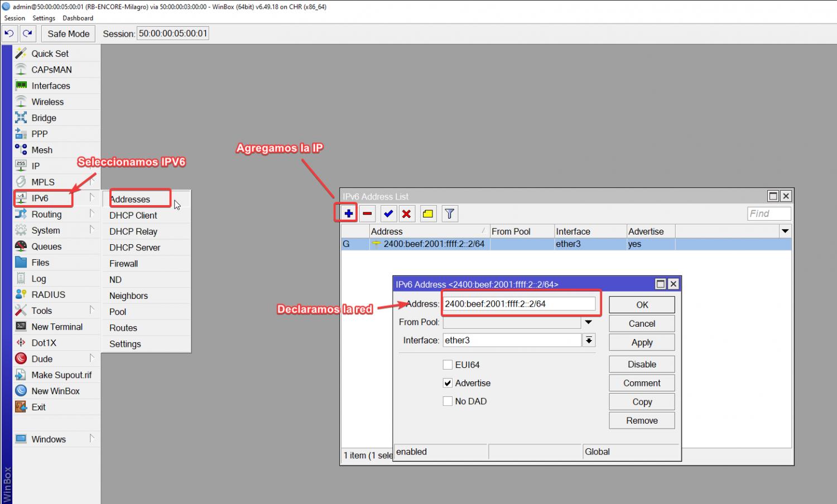Select DHCP Server in IPv6 submenu
Screen dimensions: 837x504
coord(134,248)
